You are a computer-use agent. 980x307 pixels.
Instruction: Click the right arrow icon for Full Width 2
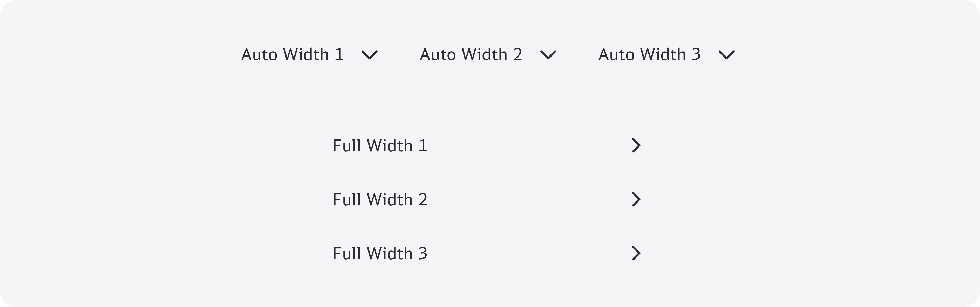(636, 199)
